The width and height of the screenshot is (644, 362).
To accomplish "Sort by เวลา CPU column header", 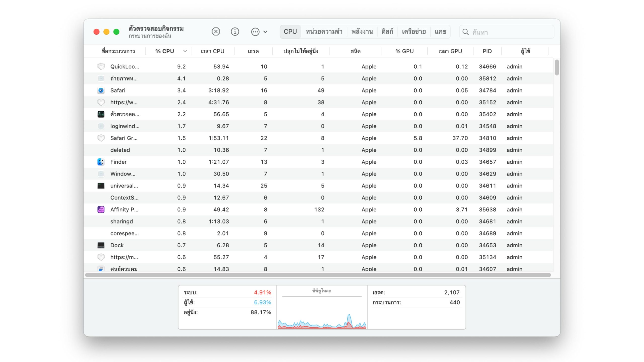I will point(212,51).
